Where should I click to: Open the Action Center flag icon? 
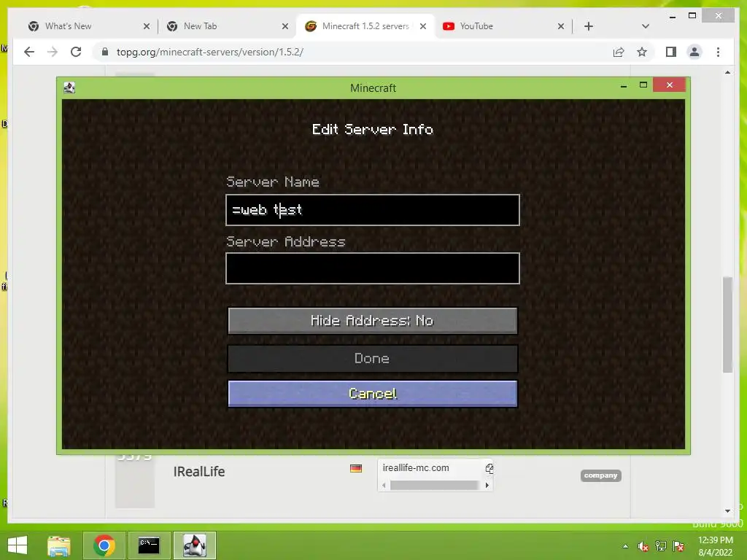pos(678,546)
